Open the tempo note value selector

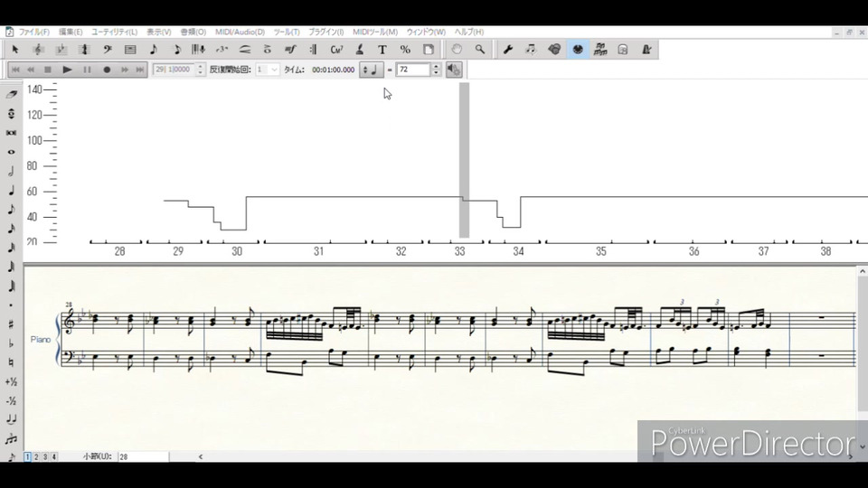[371, 70]
